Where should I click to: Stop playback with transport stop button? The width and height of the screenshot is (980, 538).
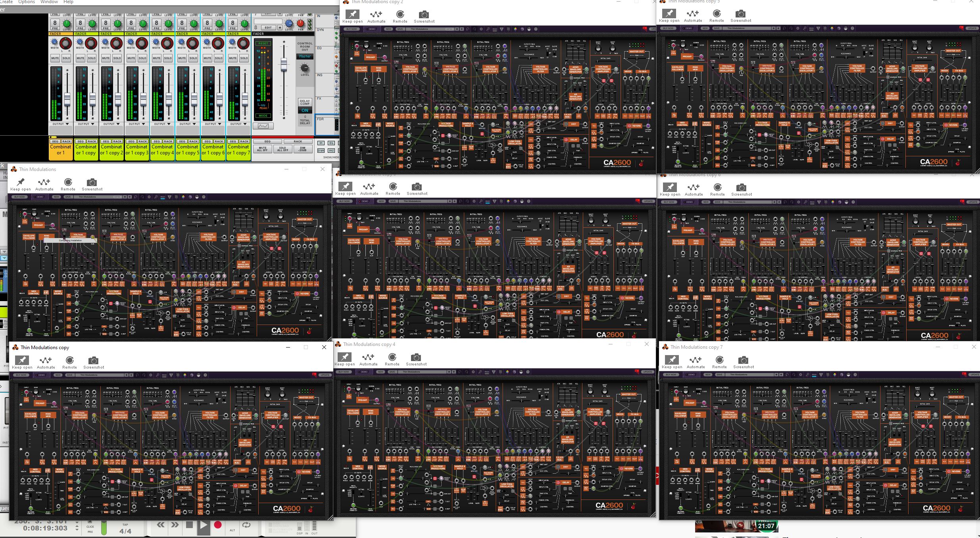click(x=189, y=525)
